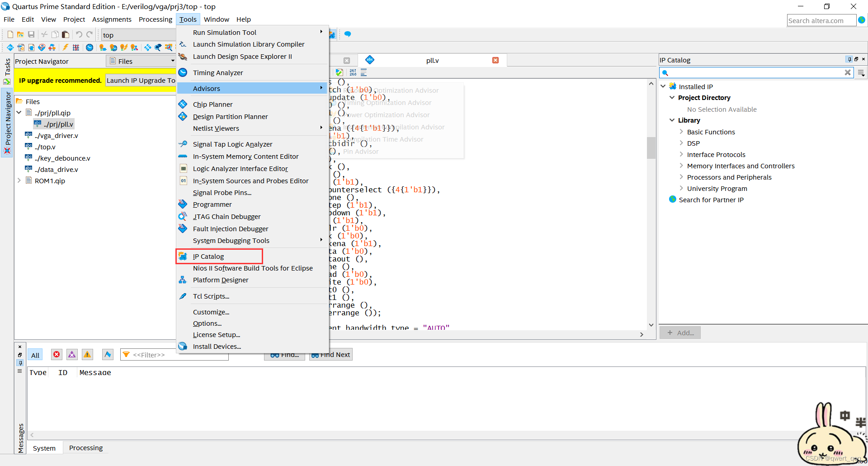This screenshot has width=868, height=466.
Task: Click the Messages horizontal scrollbar left arrow
Action: [x=32, y=435]
